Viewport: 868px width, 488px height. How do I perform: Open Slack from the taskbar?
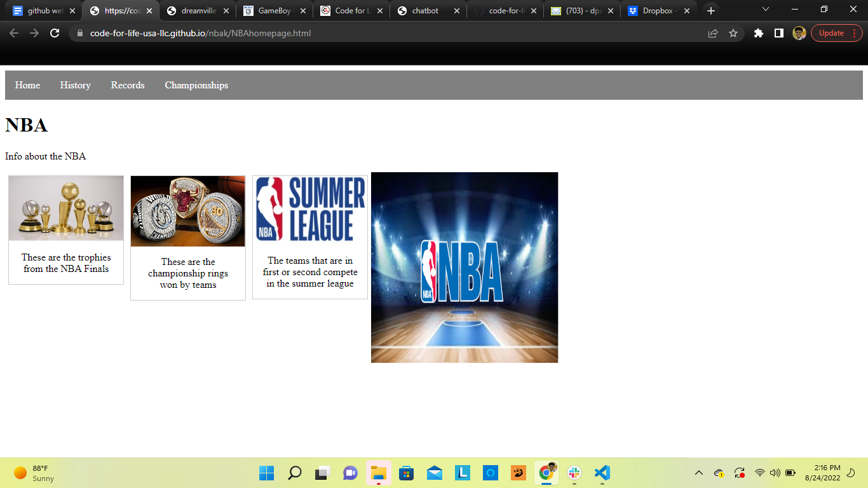pyautogui.click(x=574, y=473)
